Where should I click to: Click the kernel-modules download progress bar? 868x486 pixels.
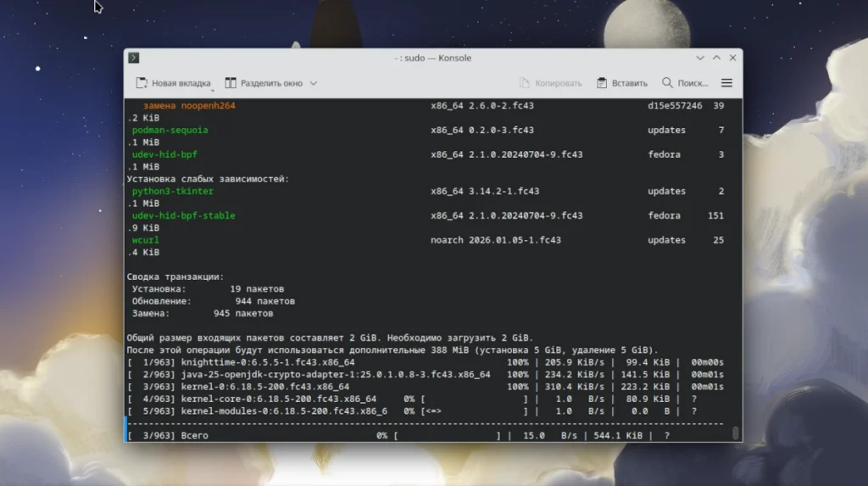(475, 411)
